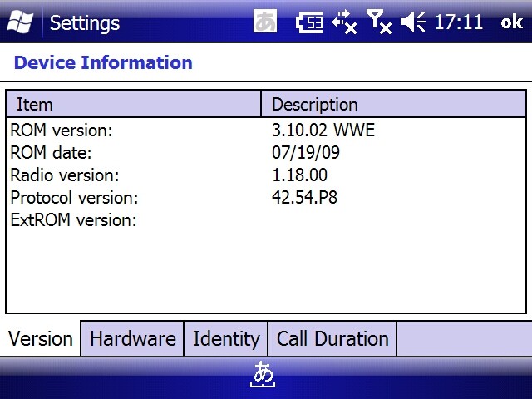Click the value 1.18.00
This screenshot has width=532, height=399.
(x=299, y=175)
